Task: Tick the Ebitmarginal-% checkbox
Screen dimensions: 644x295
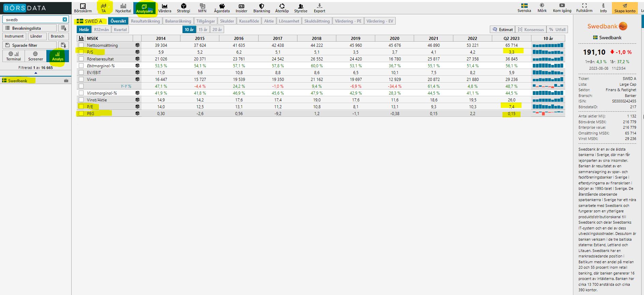Action: click(x=81, y=66)
